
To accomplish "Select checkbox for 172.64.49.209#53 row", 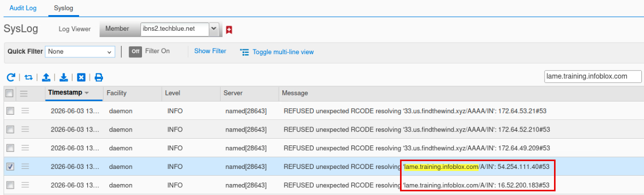I will pyautogui.click(x=10, y=148).
